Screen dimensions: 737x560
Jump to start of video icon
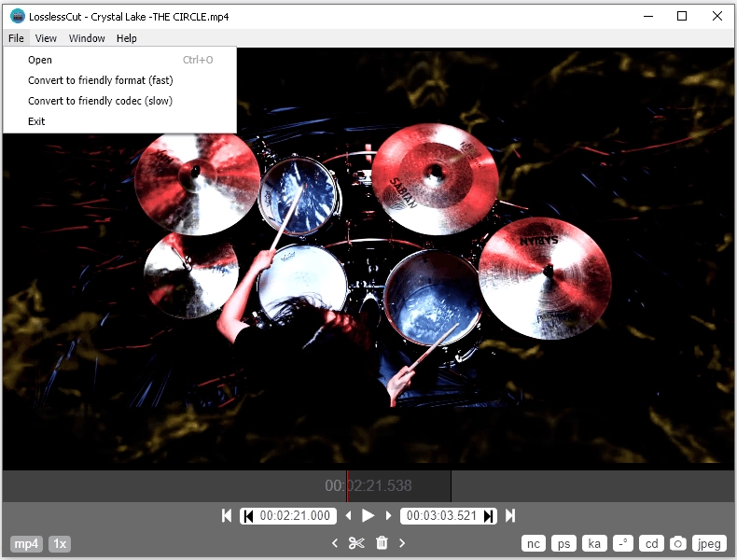(226, 516)
